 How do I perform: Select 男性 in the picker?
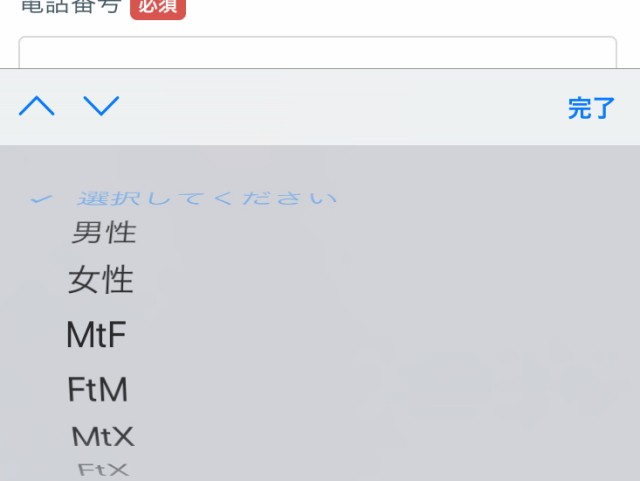coord(104,232)
